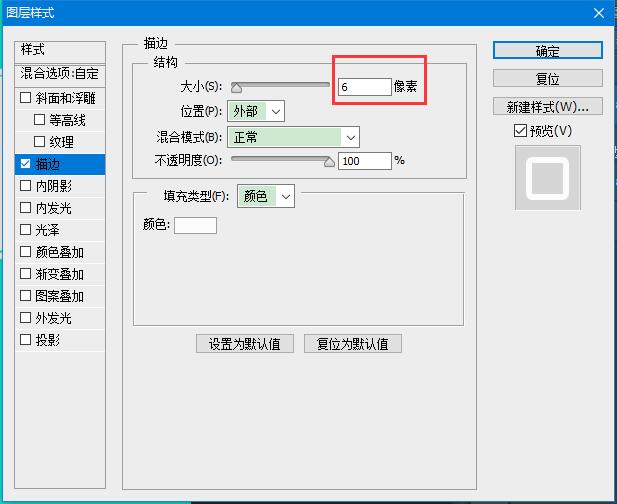
Task: Uncheck the 描边 checkbox
Action: (x=26, y=164)
